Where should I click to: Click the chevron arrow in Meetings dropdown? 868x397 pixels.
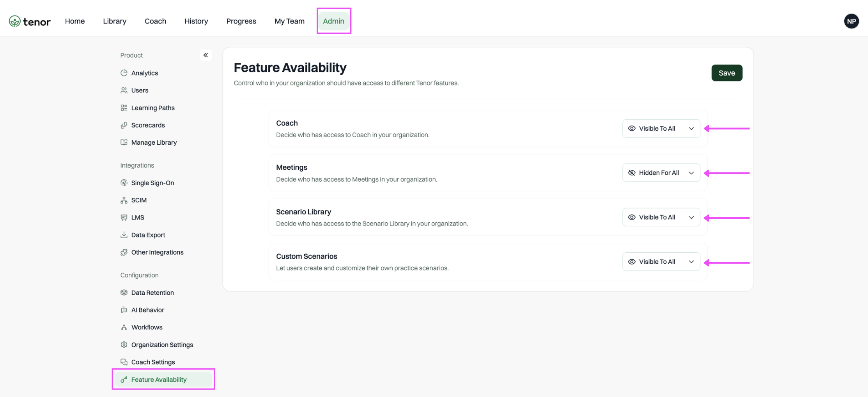tap(691, 173)
